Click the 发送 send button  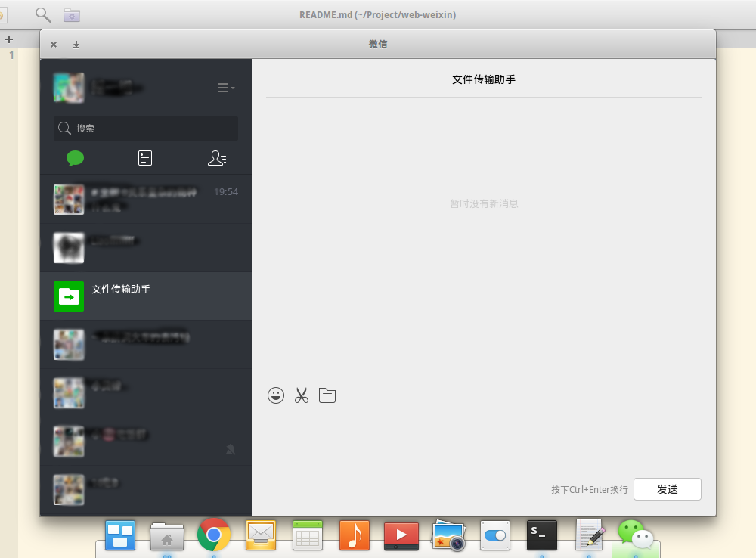(x=668, y=489)
